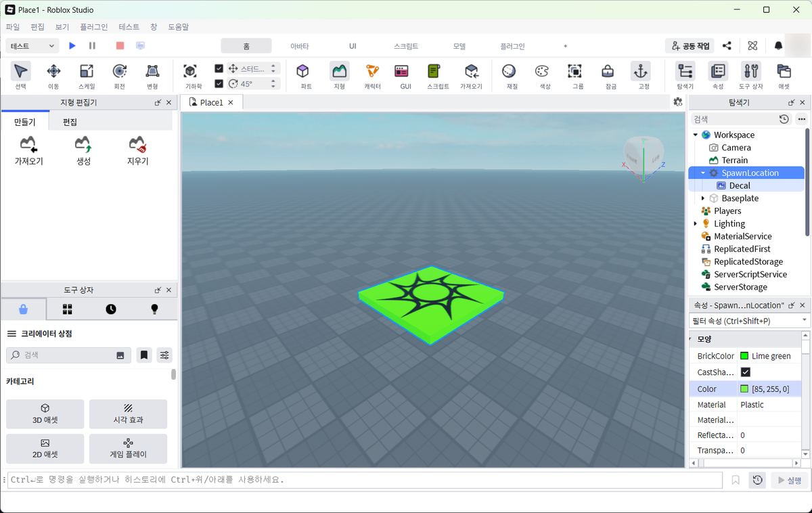Viewport: 812px width, 513px height.
Task: Click the 실행 run command button
Action: (x=789, y=480)
